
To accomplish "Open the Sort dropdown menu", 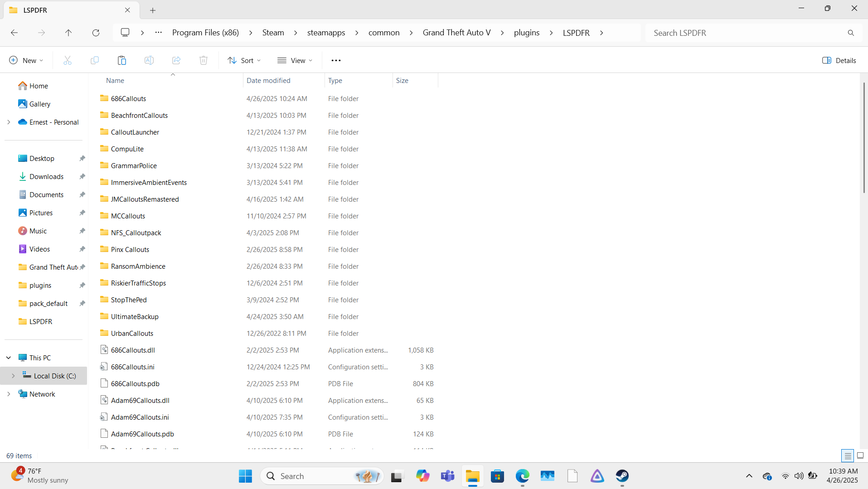I will (x=244, y=60).
